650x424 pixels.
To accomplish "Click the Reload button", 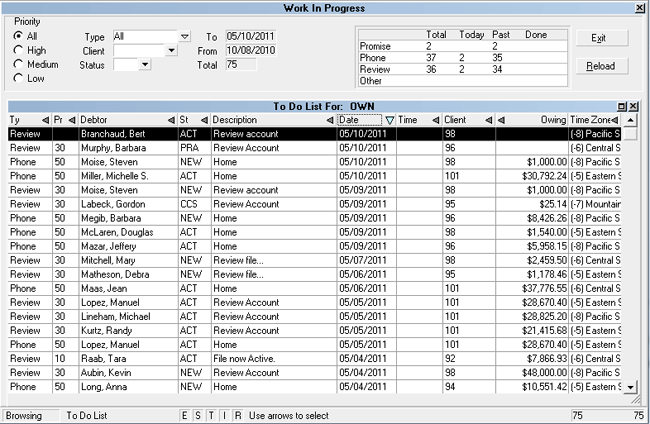I will 602,66.
